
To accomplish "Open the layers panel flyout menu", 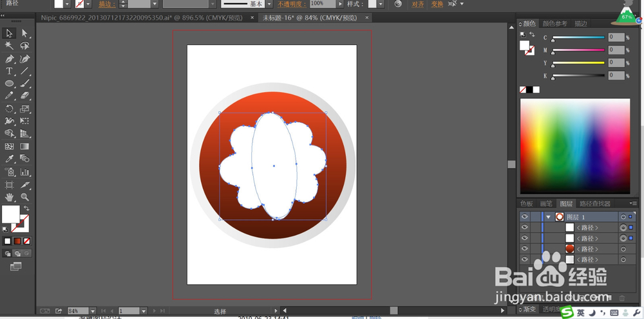I will pos(633,203).
